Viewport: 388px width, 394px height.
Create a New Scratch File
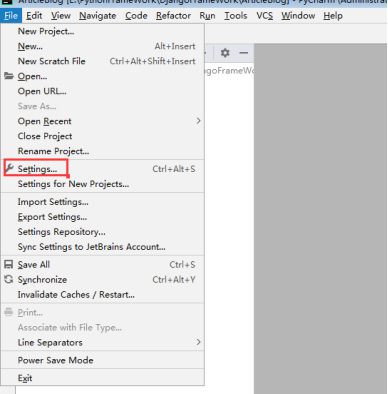point(103,61)
